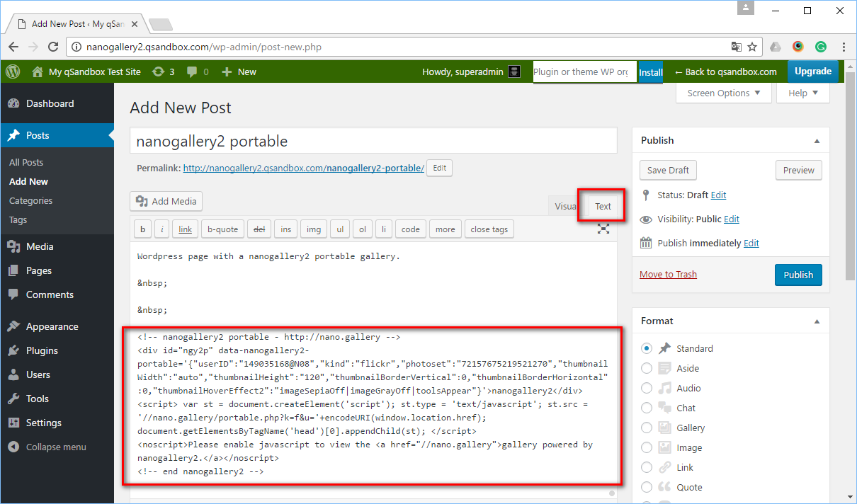
Task: Open the nanogallery2-portable permalink
Action: [x=304, y=168]
